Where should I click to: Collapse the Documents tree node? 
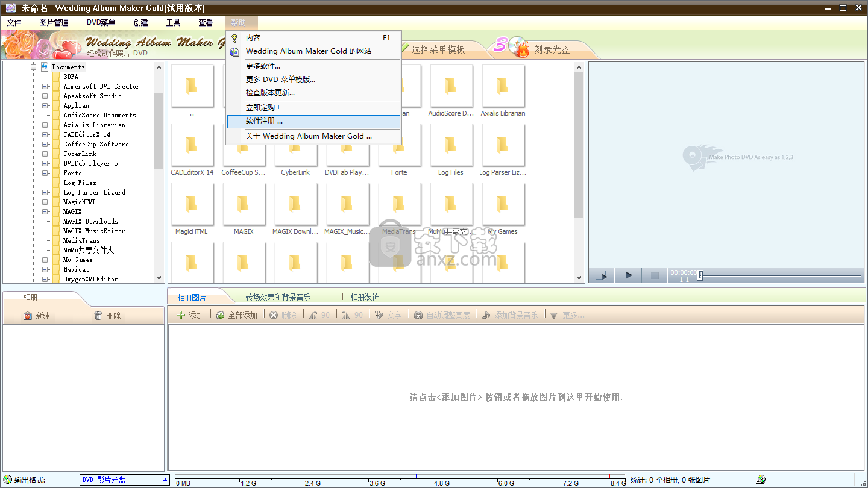click(34, 67)
